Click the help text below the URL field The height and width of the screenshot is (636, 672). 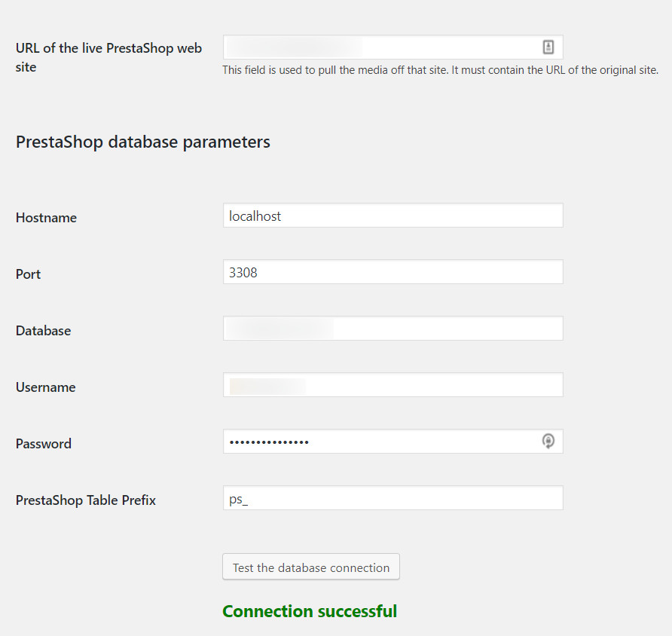pyautogui.click(x=441, y=70)
